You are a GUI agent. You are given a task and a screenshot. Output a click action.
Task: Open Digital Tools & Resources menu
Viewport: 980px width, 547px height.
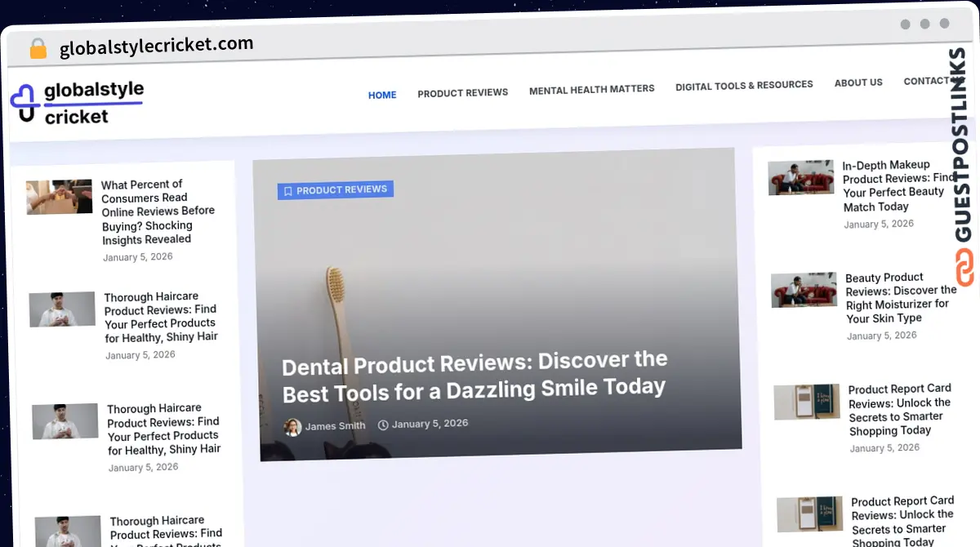tap(744, 85)
